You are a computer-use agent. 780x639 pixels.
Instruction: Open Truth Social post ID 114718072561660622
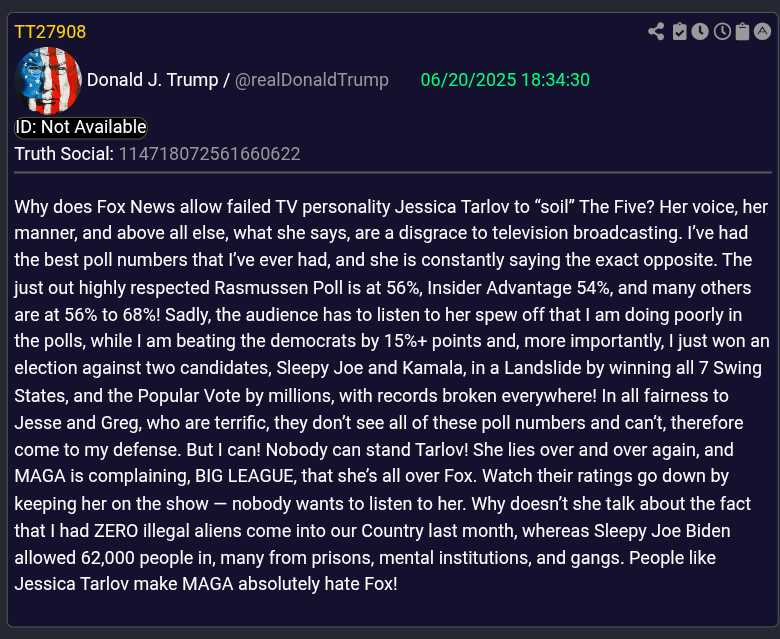(209, 154)
